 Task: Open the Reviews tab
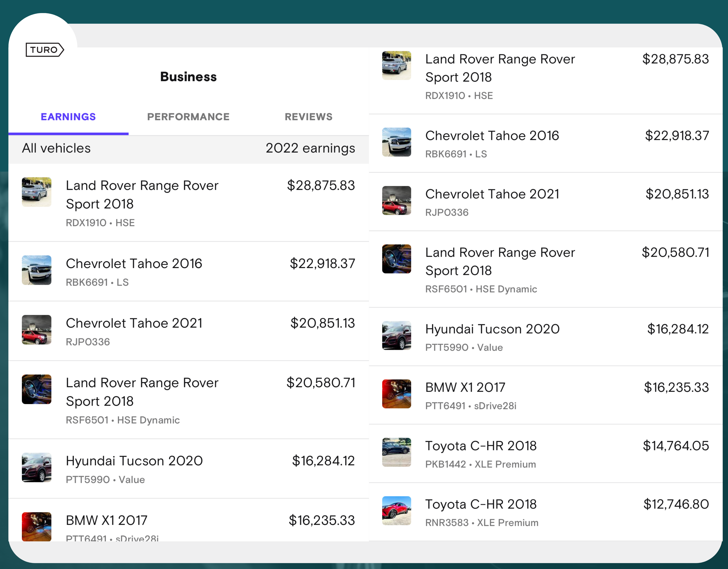pyautogui.click(x=308, y=117)
